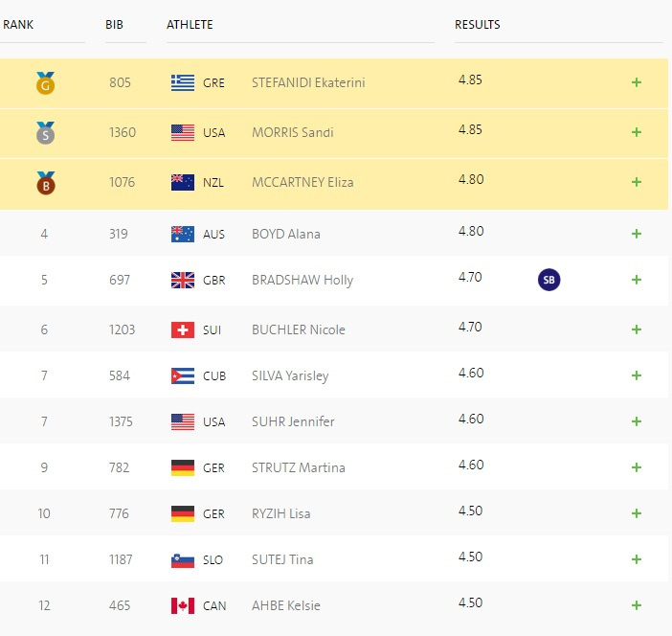Expand BRADSHAW Holly result details
The width and height of the screenshot is (672, 636).
click(x=636, y=280)
